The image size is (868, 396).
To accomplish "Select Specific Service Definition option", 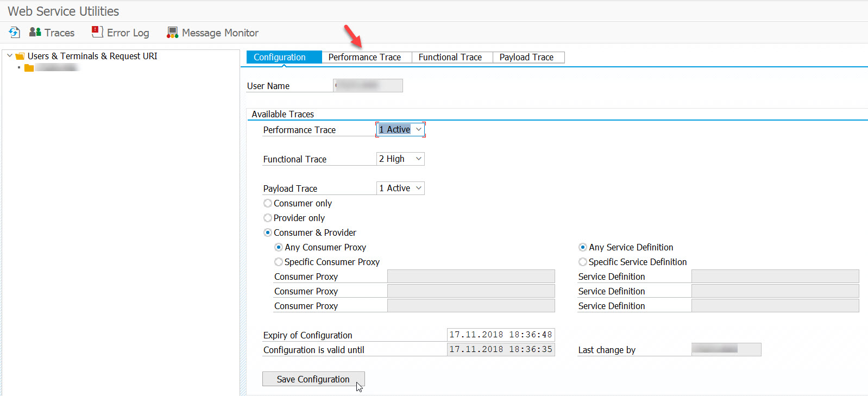I will click(x=583, y=262).
